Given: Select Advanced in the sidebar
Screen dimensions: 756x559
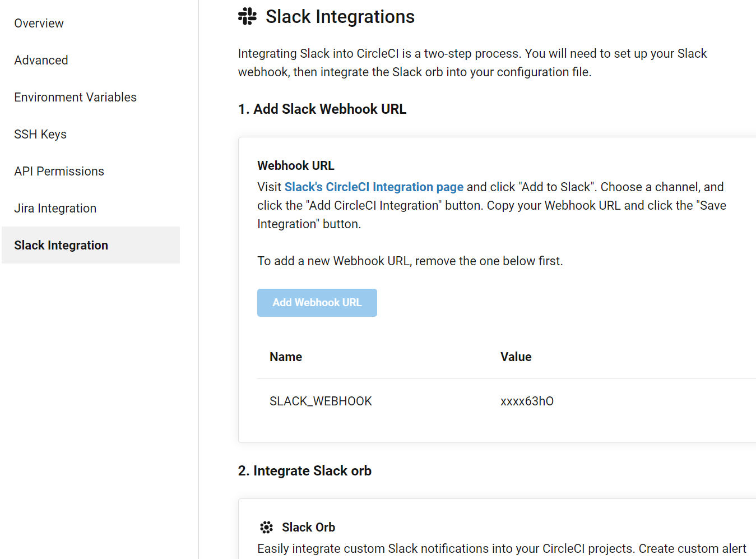Looking at the screenshot, I should coord(41,60).
